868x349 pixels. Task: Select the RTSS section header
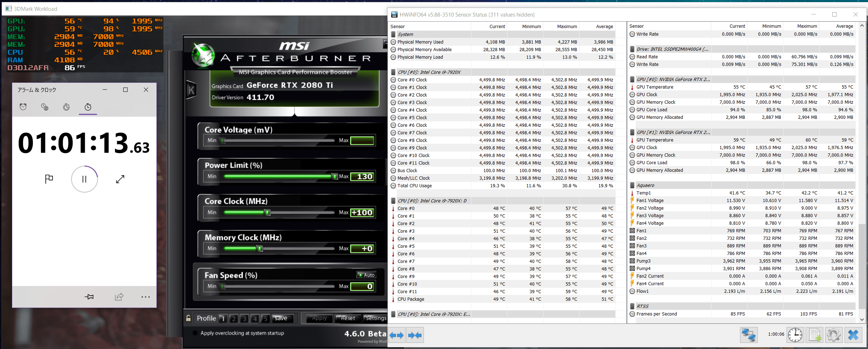pos(742,306)
